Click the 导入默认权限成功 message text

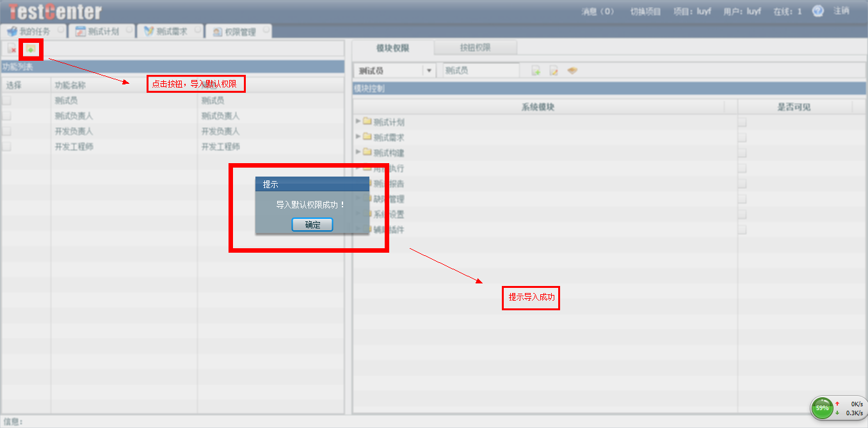click(x=310, y=205)
